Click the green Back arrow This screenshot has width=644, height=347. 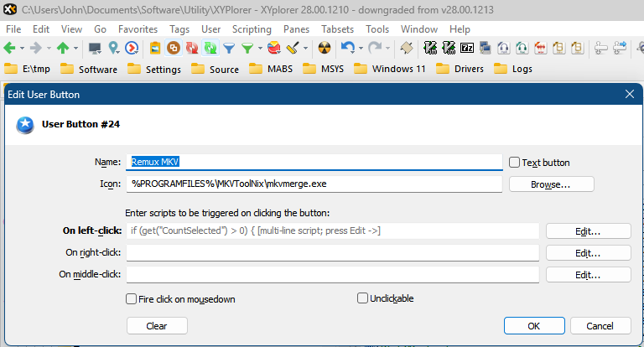(x=9, y=48)
